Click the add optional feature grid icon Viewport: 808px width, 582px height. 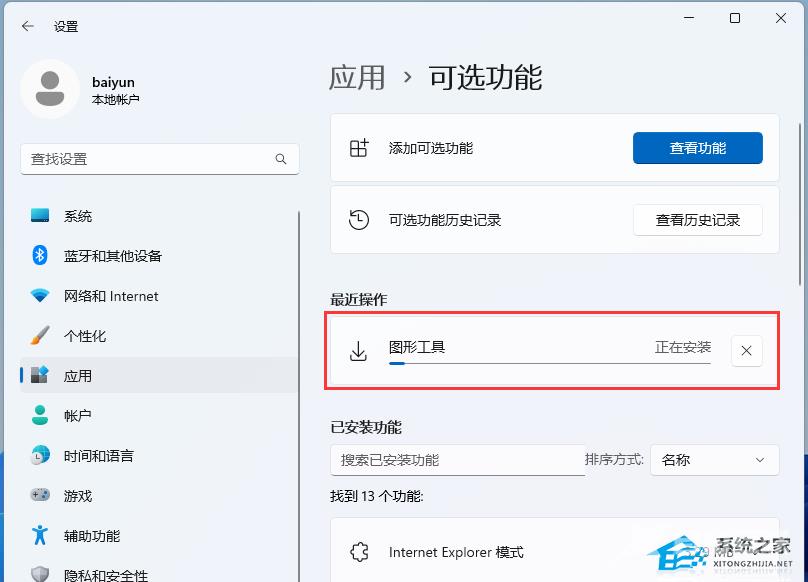point(359,148)
